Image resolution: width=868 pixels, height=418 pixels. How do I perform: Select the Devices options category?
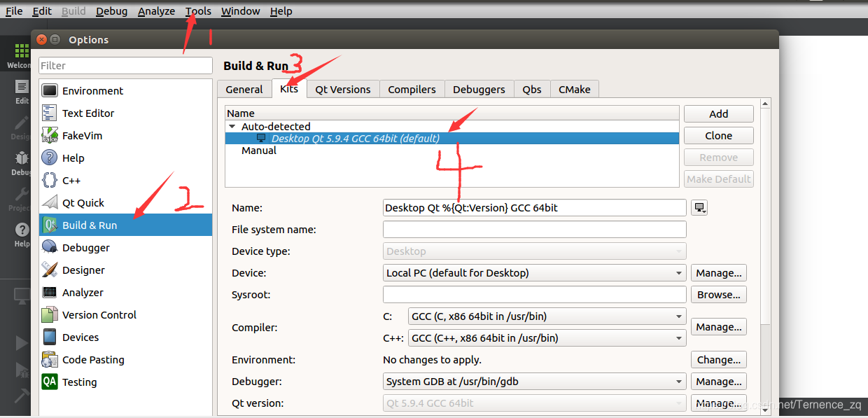tap(126, 337)
